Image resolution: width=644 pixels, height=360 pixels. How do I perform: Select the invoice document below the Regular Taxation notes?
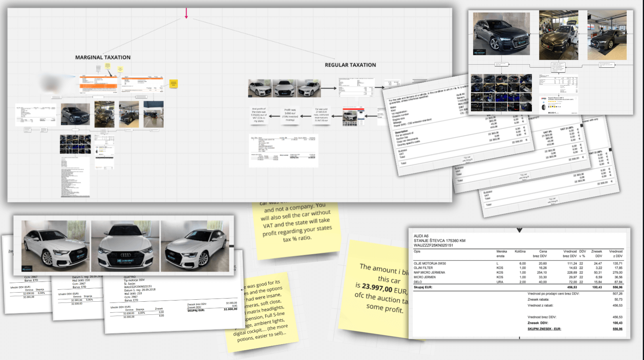point(284,151)
